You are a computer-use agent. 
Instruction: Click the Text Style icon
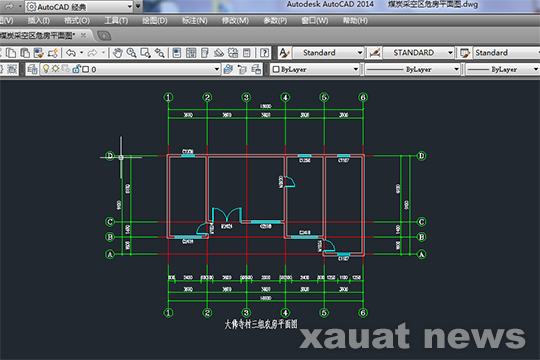[284, 53]
